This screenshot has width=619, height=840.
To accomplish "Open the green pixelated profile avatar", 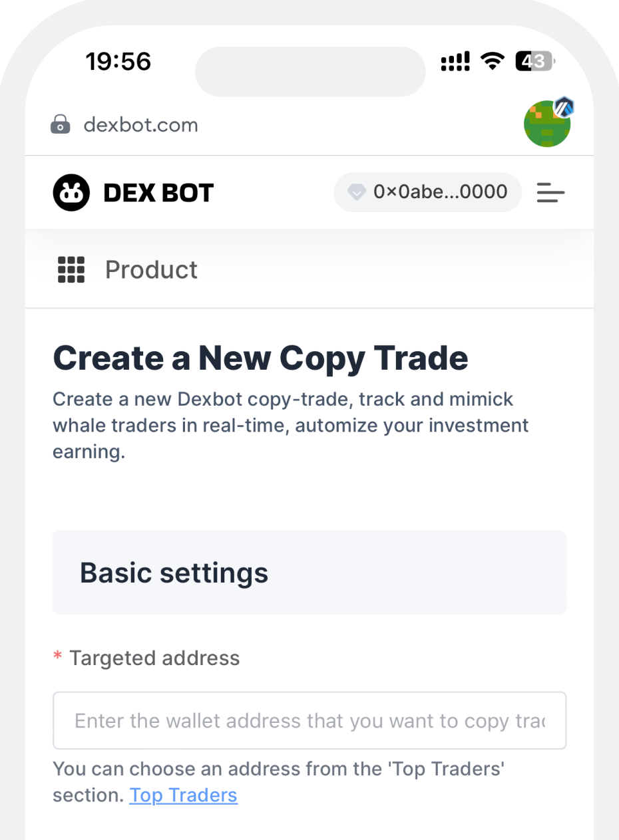I will tap(547, 124).
